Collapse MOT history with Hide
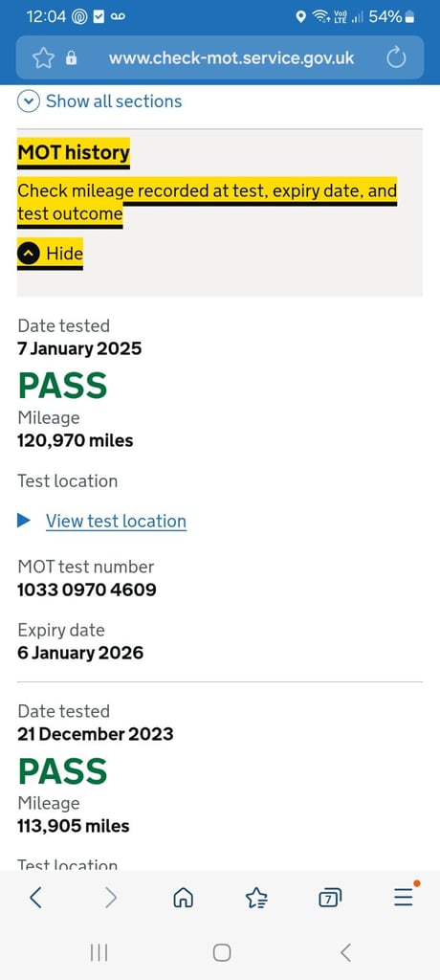 pos(51,254)
